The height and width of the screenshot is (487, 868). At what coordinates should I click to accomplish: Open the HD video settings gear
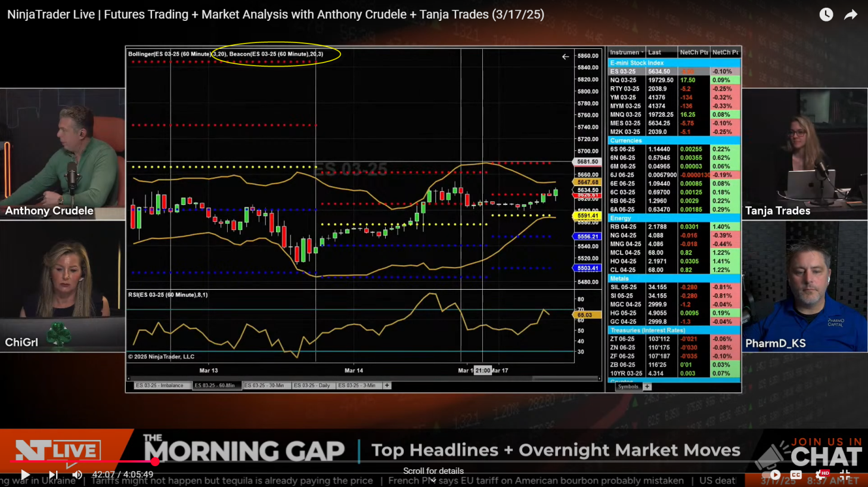pos(822,475)
